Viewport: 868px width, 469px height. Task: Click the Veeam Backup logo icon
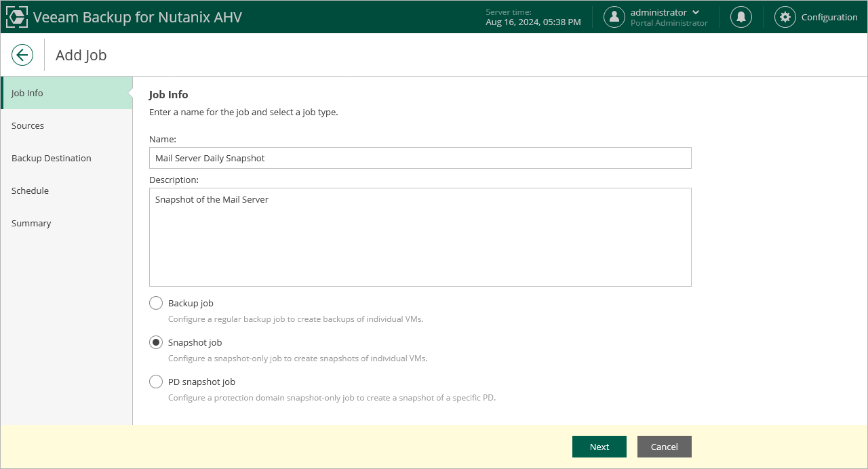[x=17, y=17]
